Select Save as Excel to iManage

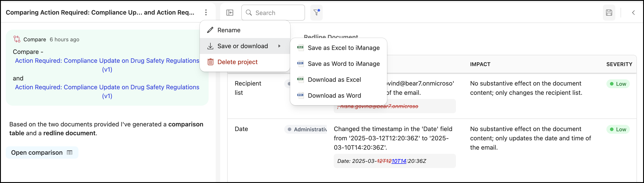[x=338, y=48]
